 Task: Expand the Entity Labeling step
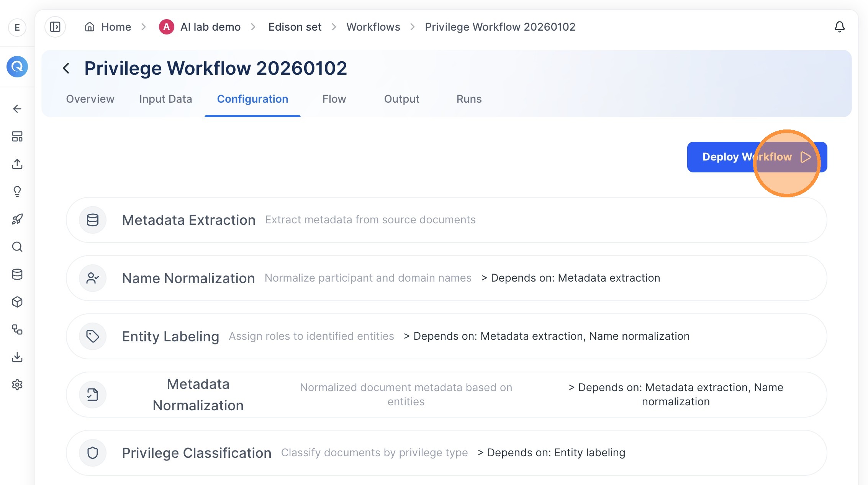(x=447, y=336)
